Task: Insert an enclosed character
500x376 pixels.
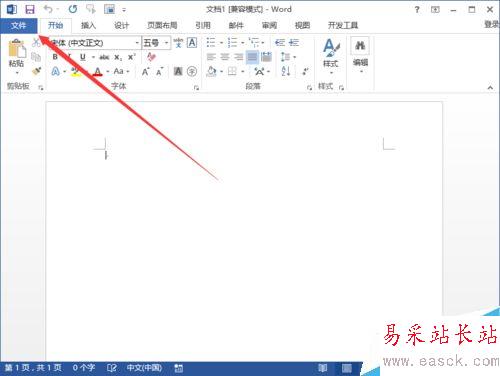Action: pos(192,71)
